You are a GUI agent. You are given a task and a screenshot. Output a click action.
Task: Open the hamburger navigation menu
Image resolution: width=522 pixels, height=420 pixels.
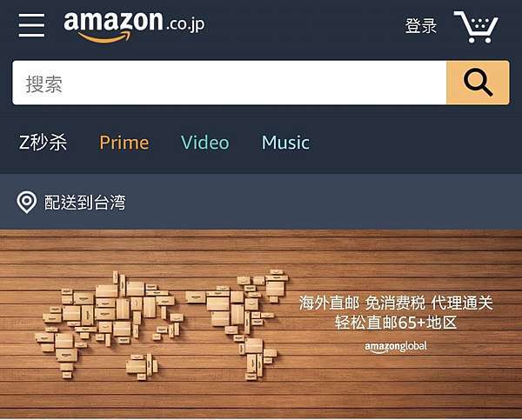pyautogui.click(x=31, y=25)
